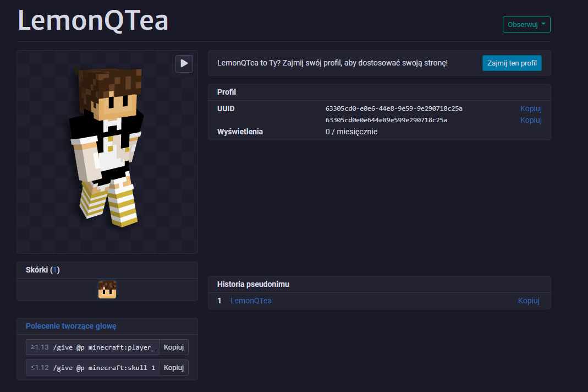Click the undashed UUID text value

pyautogui.click(x=386, y=120)
